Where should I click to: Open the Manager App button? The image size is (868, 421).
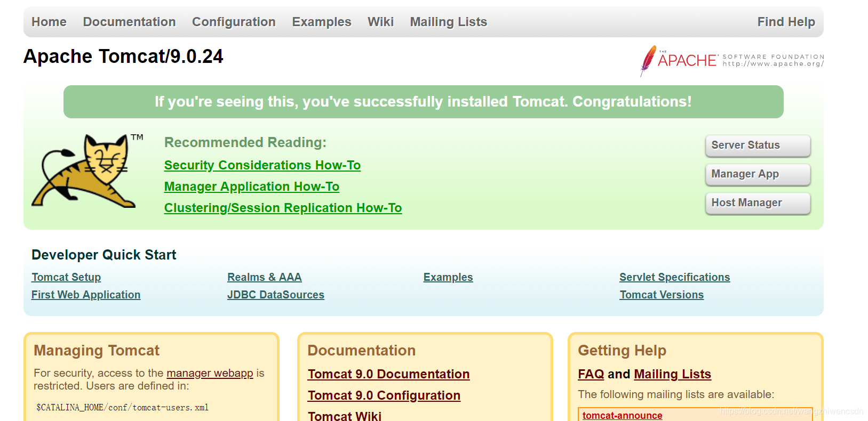pos(758,174)
